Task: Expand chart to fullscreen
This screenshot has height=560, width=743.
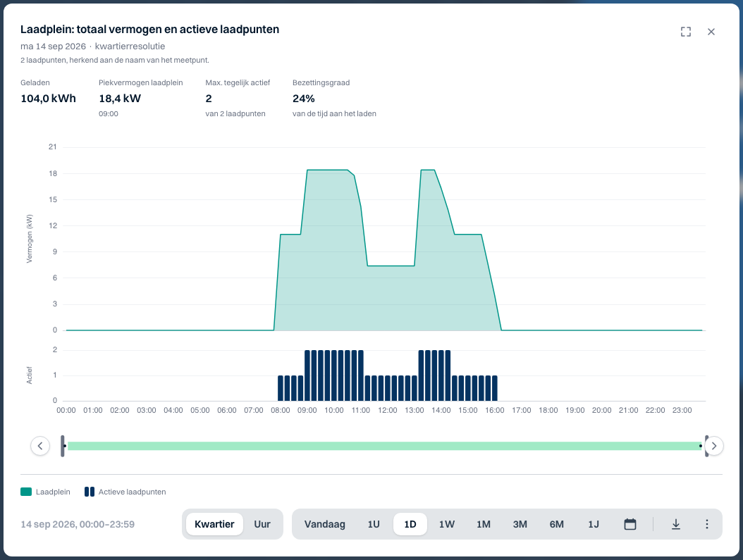Action: point(686,32)
